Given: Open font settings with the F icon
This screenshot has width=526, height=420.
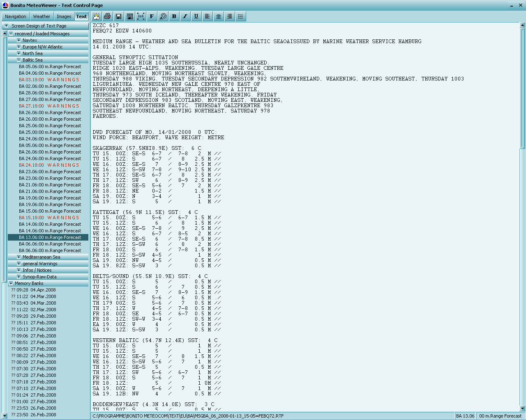Looking at the screenshot, I should coord(152,16).
